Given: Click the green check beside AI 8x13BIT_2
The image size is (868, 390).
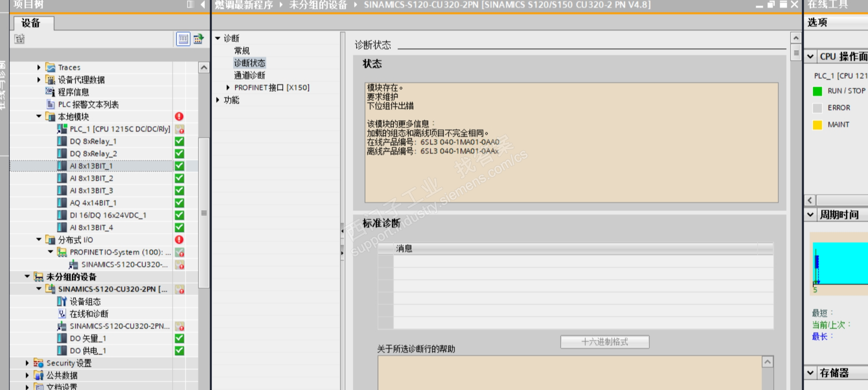Looking at the screenshot, I should 179,178.
